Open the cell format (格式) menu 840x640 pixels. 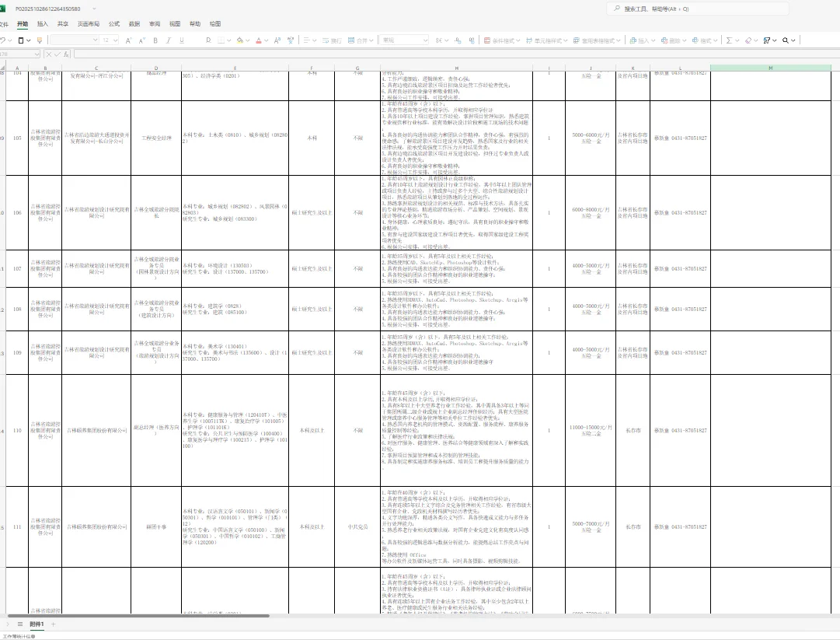pyautogui.click(x=705, y=40)
